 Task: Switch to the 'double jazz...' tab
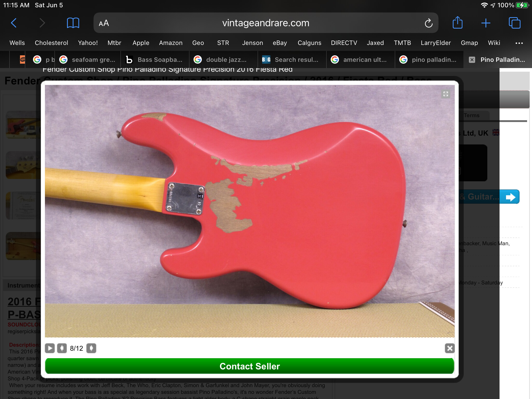[x=223, y=60]
